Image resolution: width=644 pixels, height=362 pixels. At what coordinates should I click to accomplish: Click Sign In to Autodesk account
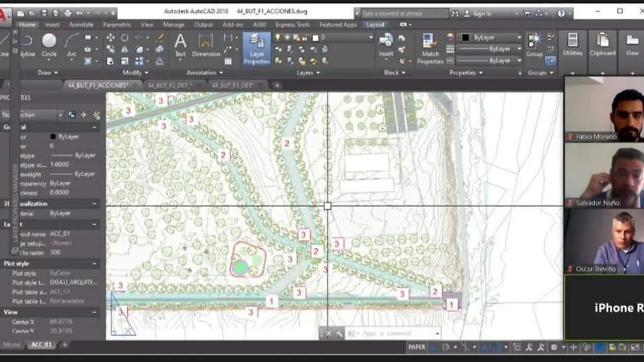pos(481,13)
